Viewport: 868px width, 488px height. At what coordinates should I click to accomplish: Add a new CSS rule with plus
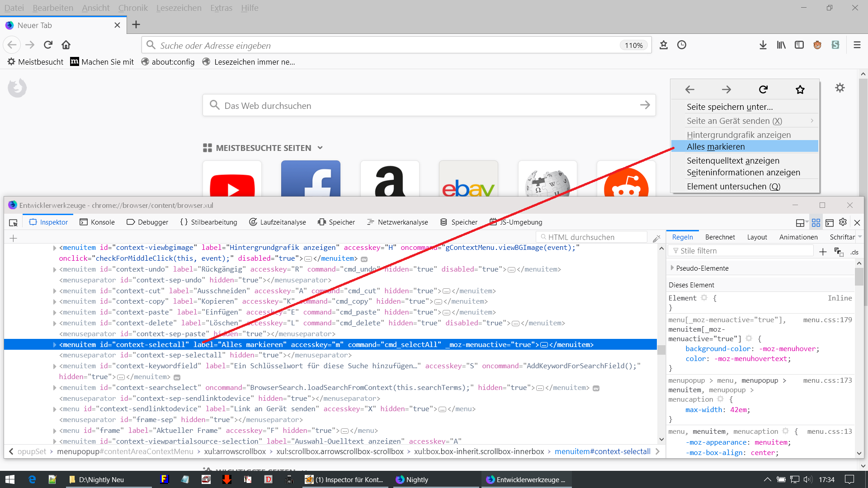point(823,252)
